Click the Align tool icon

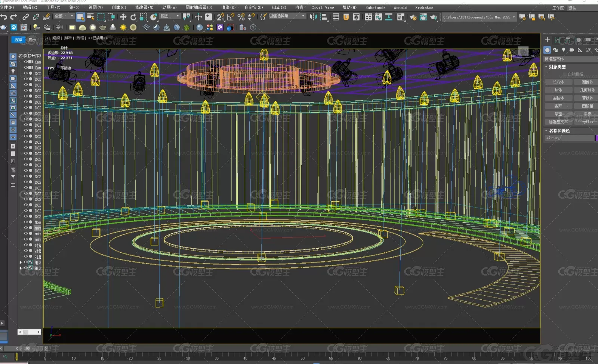(x=324, y=17)
